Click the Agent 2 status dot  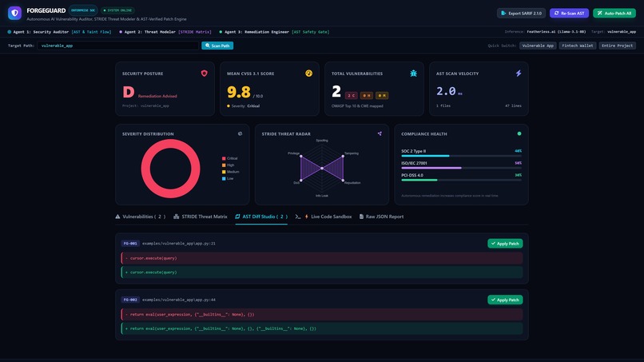point(121,32)
